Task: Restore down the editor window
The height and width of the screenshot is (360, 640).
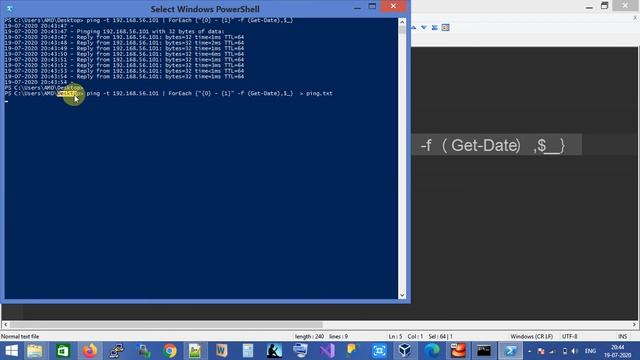Action: tap(604, 6)
